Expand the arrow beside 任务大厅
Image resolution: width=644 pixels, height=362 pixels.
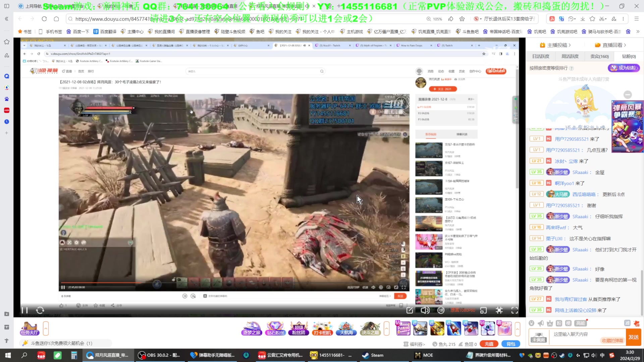tap(46, 328)
